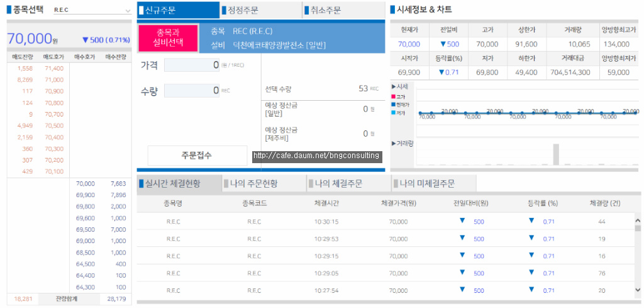
Task: Click the 저가 legend swatch in the chart
Action: [x=394, y=113]
